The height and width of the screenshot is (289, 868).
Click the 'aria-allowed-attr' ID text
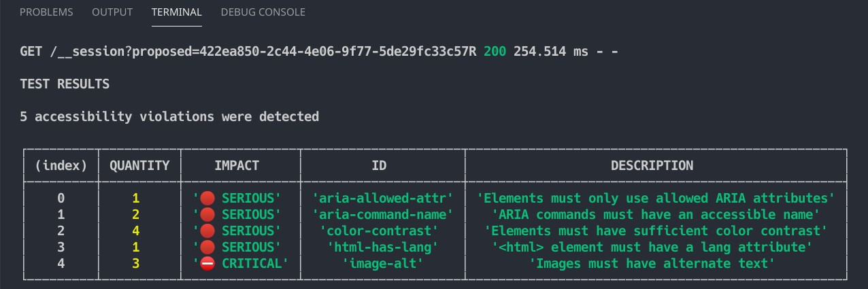(383, 199)
